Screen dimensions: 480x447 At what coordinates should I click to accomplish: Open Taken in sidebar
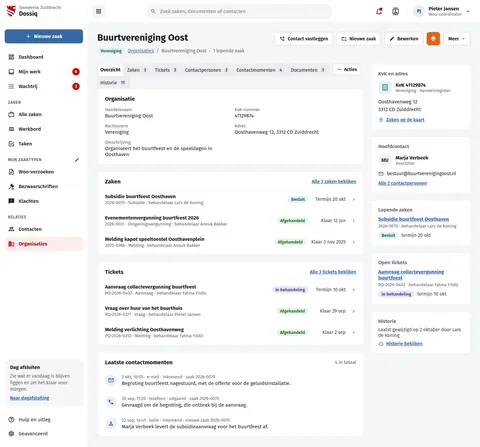[x=44, y=144]
